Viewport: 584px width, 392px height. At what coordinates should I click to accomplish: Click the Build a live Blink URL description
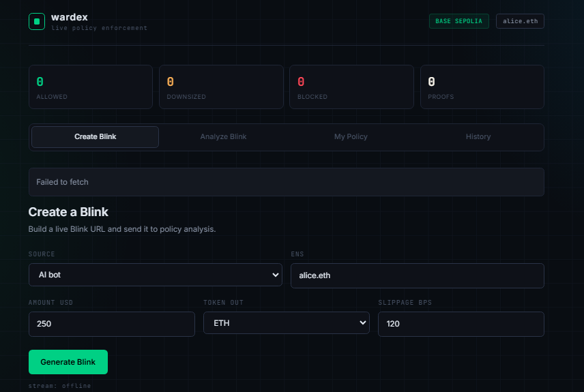coord(122,229)
